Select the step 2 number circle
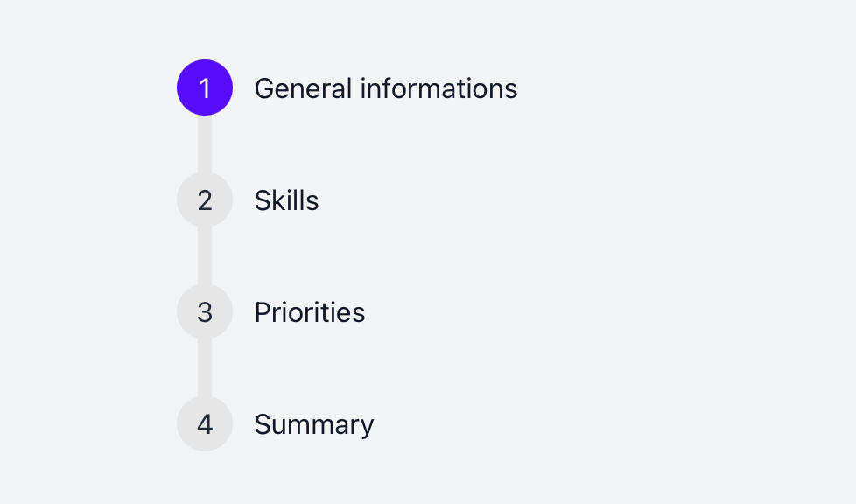This screenshot has height=504, width=856. tap(205, 200)
